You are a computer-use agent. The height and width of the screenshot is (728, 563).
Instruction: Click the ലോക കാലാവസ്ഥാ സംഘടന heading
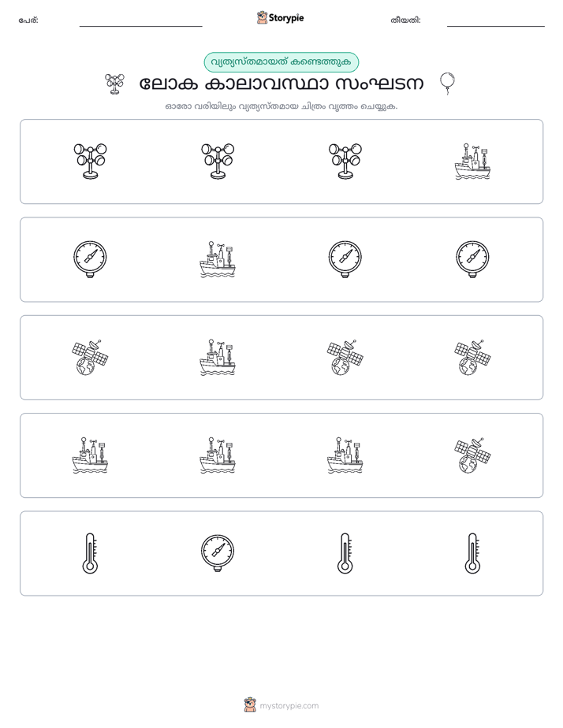281,84
